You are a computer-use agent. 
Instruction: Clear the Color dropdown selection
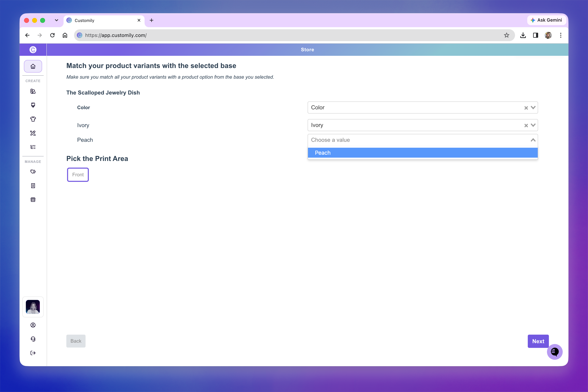(x=526, y=108)
